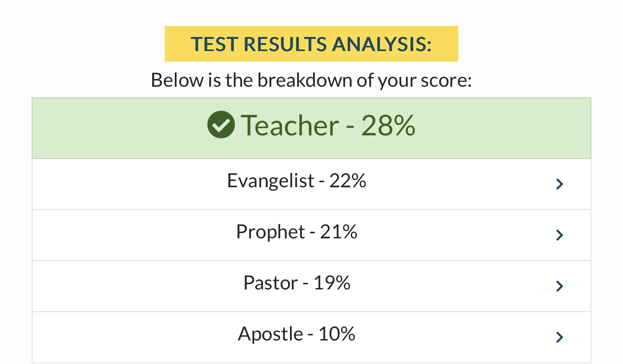Select the Prophet result name
The width and height of the screenshot is (623, 364).
[x=271, y=232]
